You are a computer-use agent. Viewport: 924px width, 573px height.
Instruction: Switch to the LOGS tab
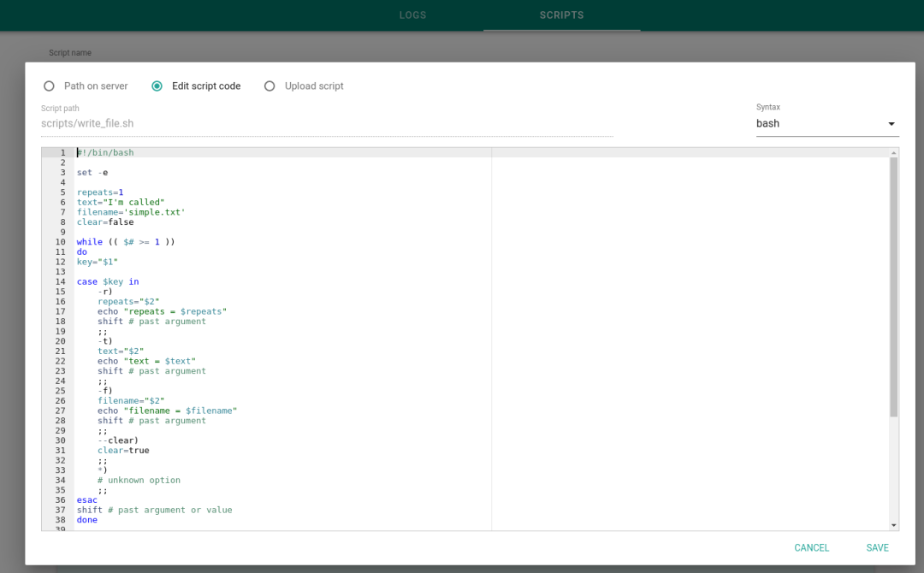(x=412, y=15)
